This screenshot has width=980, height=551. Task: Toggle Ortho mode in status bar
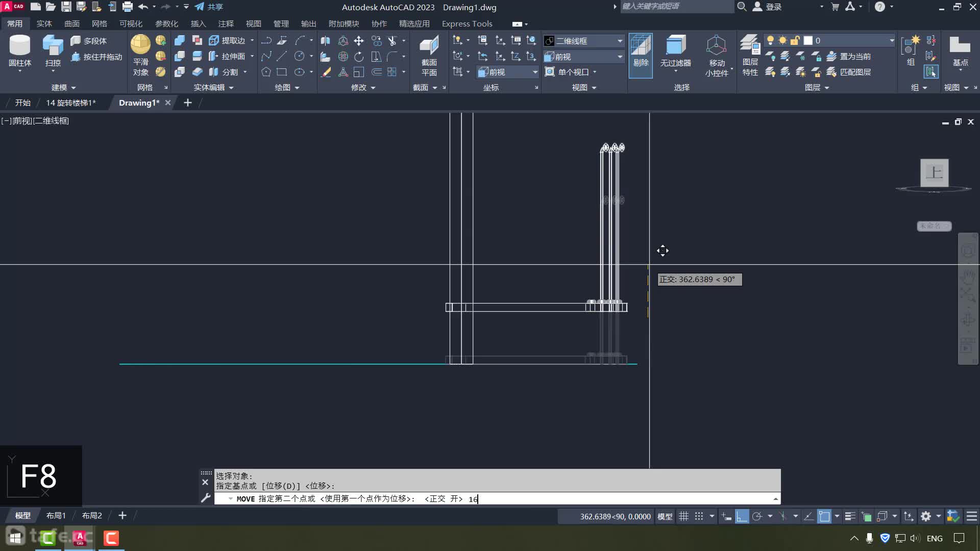742,516
